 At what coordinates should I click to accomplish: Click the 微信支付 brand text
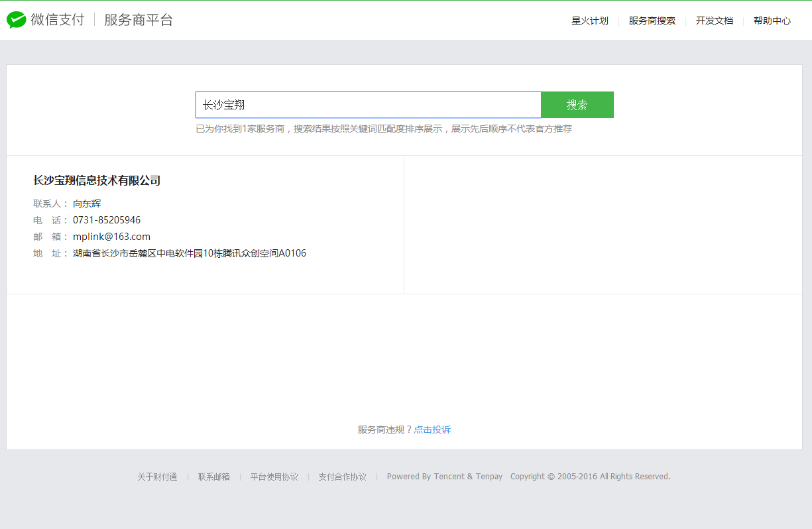(58, 20)
